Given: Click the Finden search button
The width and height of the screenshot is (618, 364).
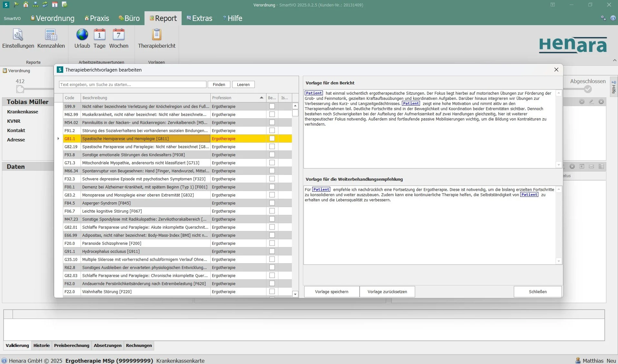Looking at the screenshot, I should (x=219, y=84).
